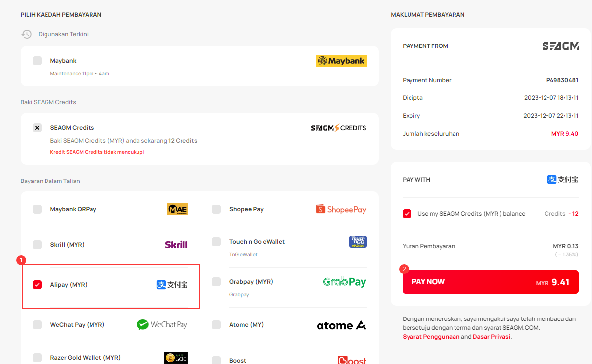Open the Dasar Privasi link
The height and width of the screenshot is (364, 592).
pos(492,337)
